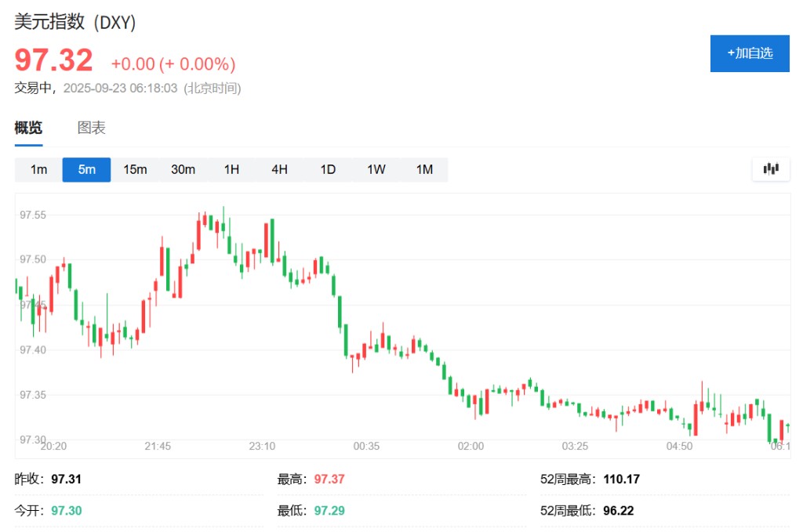
Task: Click the 02:00 time axis marker
Action: [471, 446]
